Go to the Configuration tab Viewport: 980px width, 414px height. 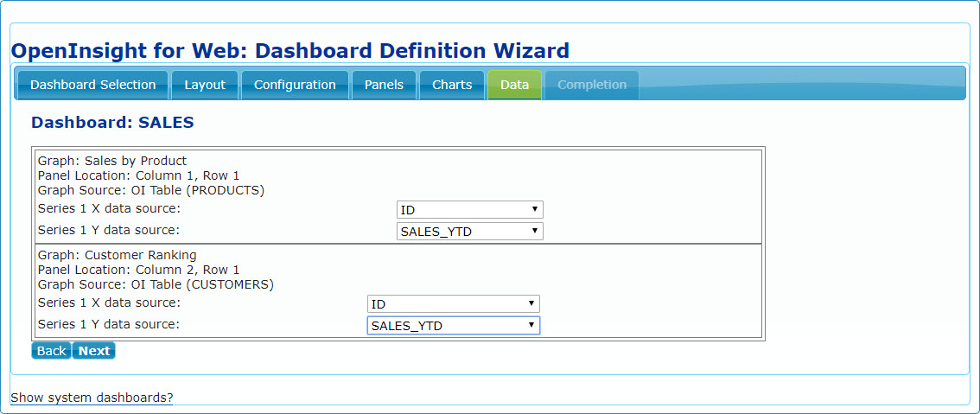tap(295, 85)
